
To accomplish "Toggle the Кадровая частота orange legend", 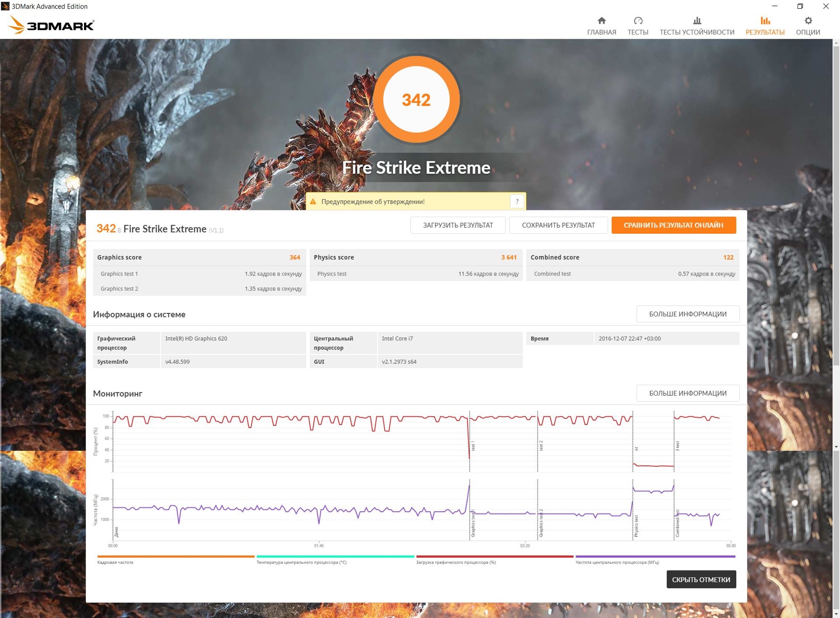I will [176, 559].
